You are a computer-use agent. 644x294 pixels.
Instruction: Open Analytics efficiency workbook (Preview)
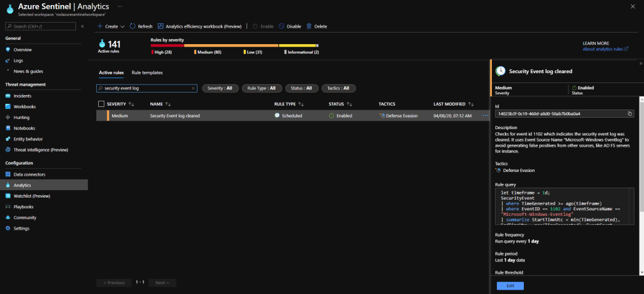199,26
